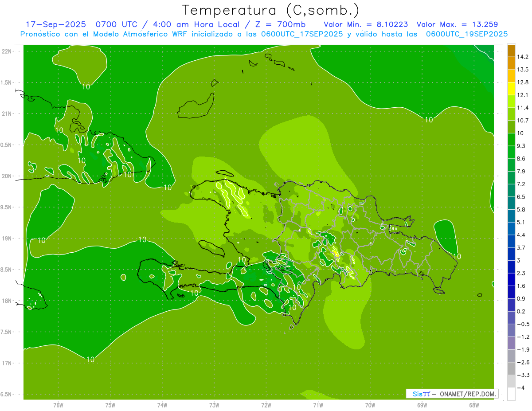Click the "73W" longitude label
Screen dimensions: 532x411
click(x=214, y=405)
